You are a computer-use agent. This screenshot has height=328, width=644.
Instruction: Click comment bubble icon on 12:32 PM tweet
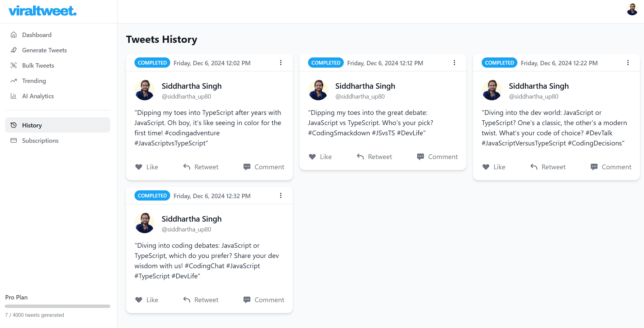pyautogui.click(x=247, y=300)
